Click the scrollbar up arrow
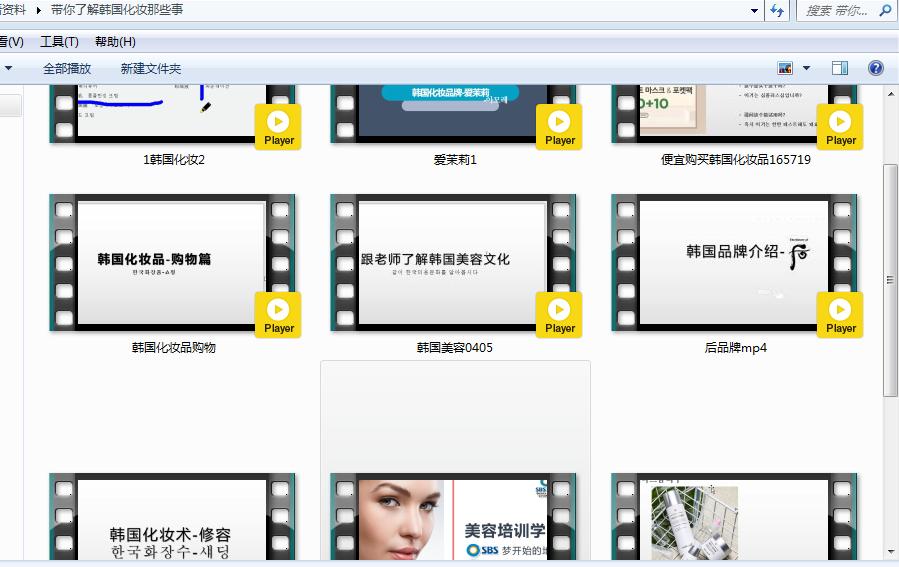The width and height of the screenshot is (899, 567). pos(890,94)
